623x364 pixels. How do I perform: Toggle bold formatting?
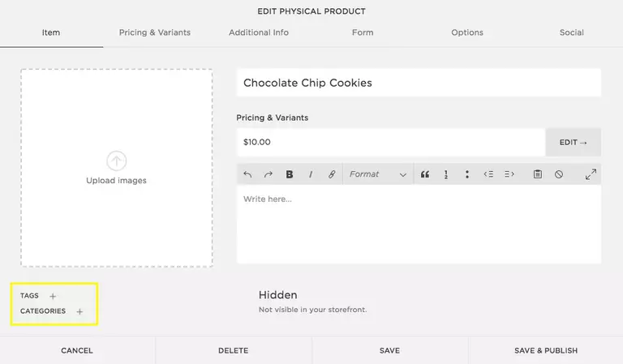pyautogui.click(x=290, y=174)
